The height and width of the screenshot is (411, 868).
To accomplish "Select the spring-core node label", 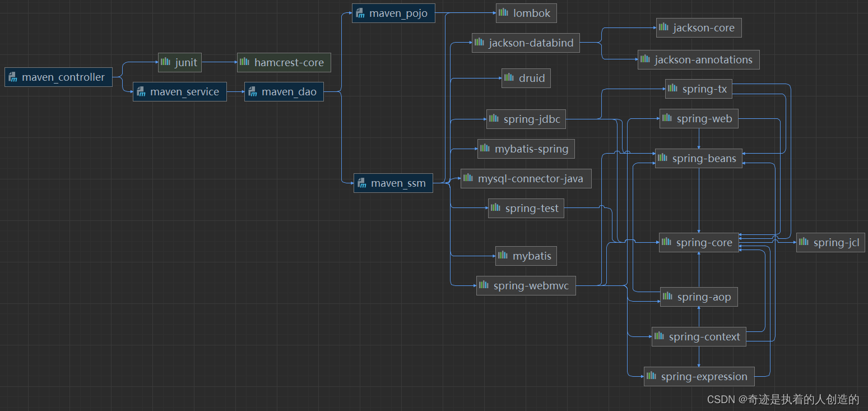I will tap(704, 242).
